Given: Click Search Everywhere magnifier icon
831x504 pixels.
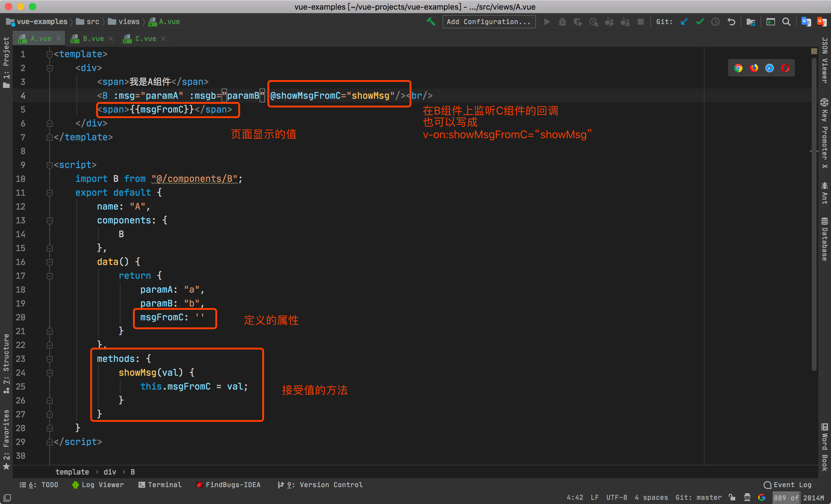Looking at the screenshot, I should coord(786,22).
